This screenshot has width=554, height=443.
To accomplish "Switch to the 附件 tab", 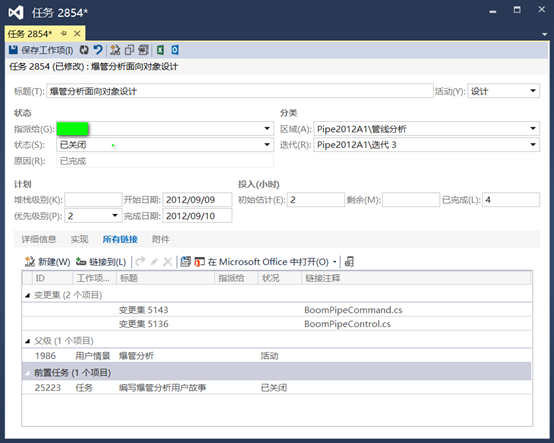I will (x=161, y=240).
